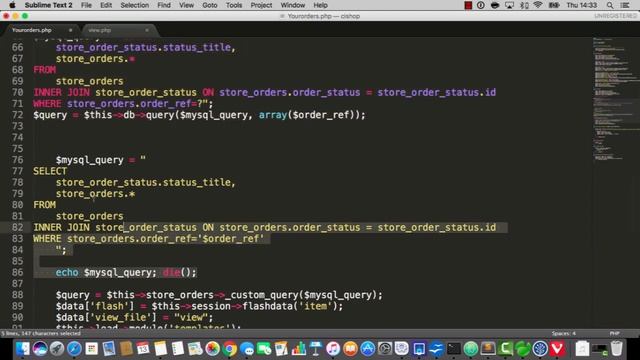
Task: Click the 'die' keyword on line 86
Action: tap(171, 272)
